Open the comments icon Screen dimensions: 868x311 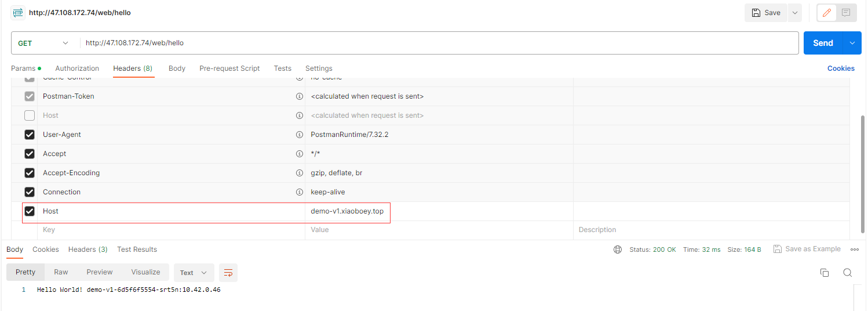(x=846, y=13)
